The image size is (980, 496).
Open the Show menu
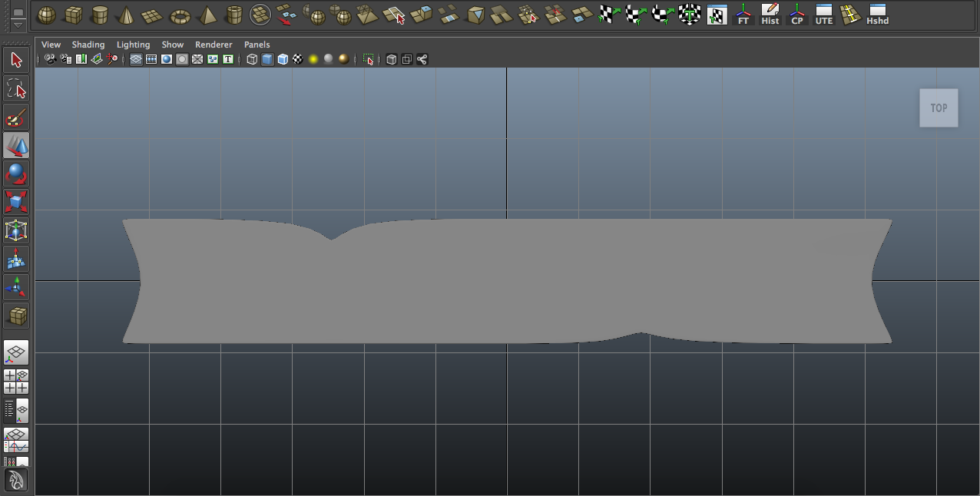coord(172,45)
